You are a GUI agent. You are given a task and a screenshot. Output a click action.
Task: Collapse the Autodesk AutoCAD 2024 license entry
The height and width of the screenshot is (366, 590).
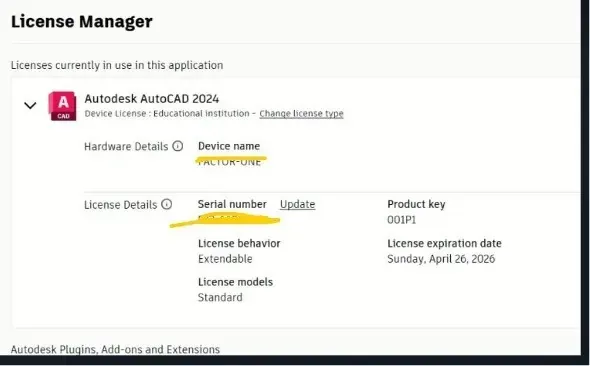coord(30,105)
